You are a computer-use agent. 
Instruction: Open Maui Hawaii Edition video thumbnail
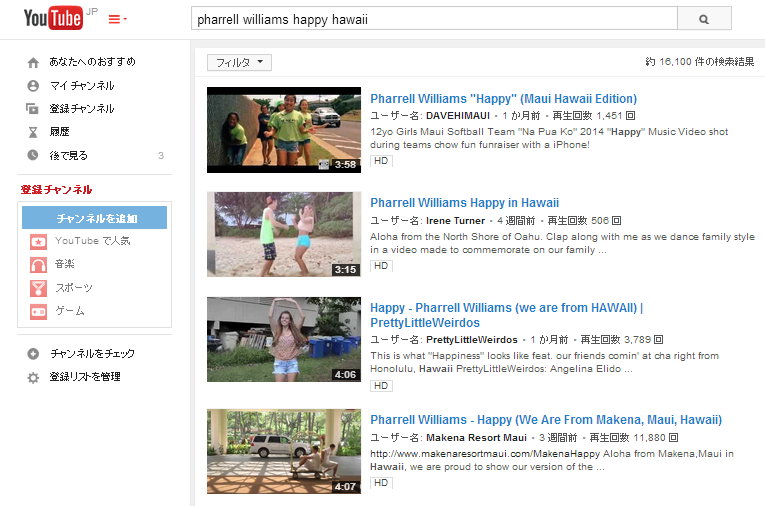283,130
